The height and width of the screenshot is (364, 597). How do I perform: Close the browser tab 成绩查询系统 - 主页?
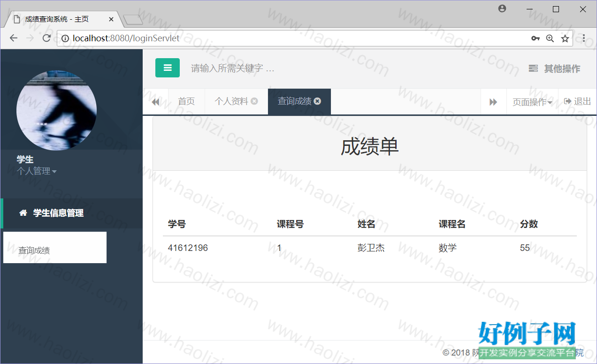point(111,19)
